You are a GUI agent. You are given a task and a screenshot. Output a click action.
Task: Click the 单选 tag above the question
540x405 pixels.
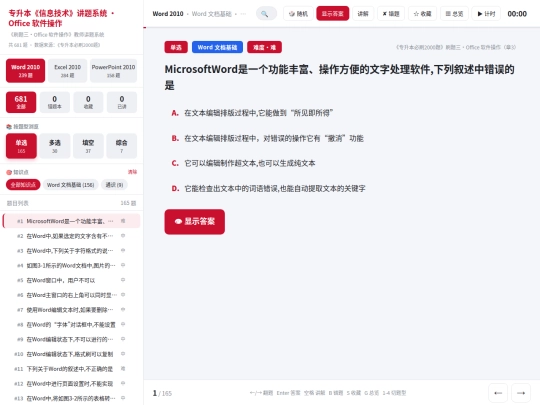click(x=176, y=47)
